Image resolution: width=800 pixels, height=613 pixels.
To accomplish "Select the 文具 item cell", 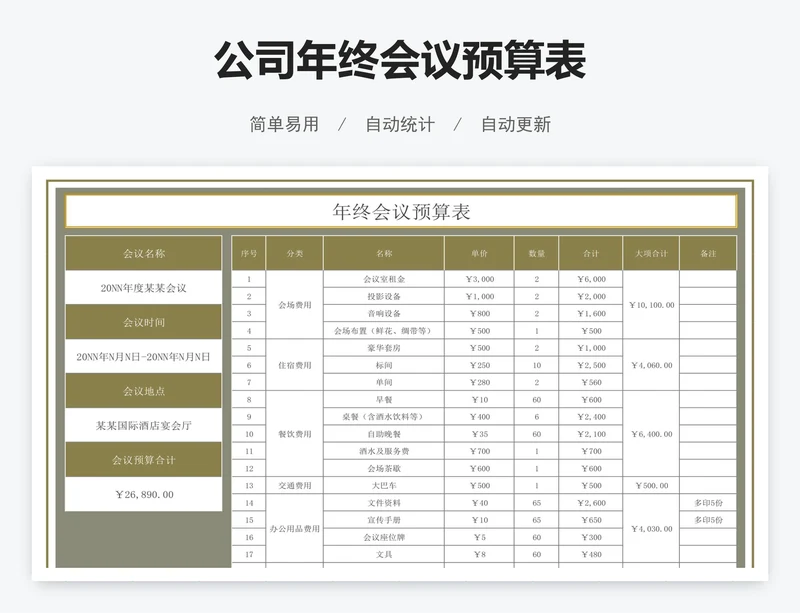I will click(x=384, y=554).
